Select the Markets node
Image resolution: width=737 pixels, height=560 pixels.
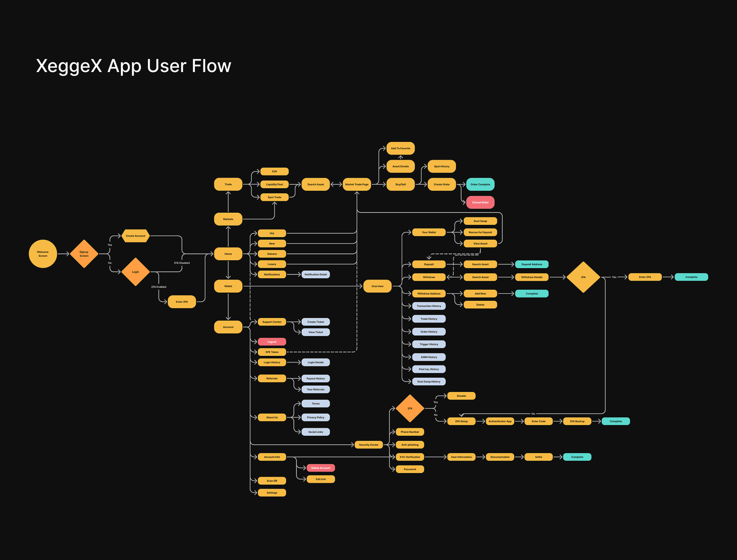(228, 219)
